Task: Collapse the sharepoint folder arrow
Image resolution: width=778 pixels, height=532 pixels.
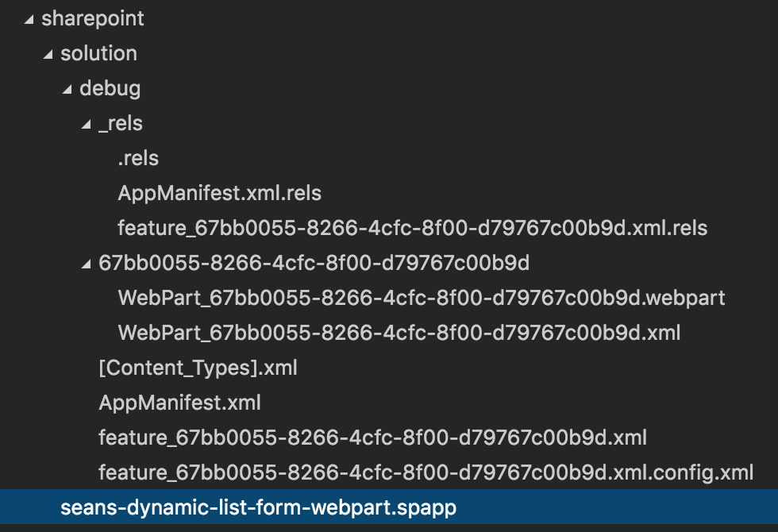Action: pos(29,20)
